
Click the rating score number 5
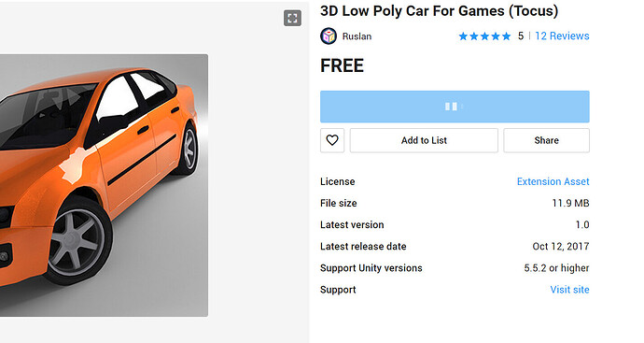pyautogui.click(x=521, y=36)
